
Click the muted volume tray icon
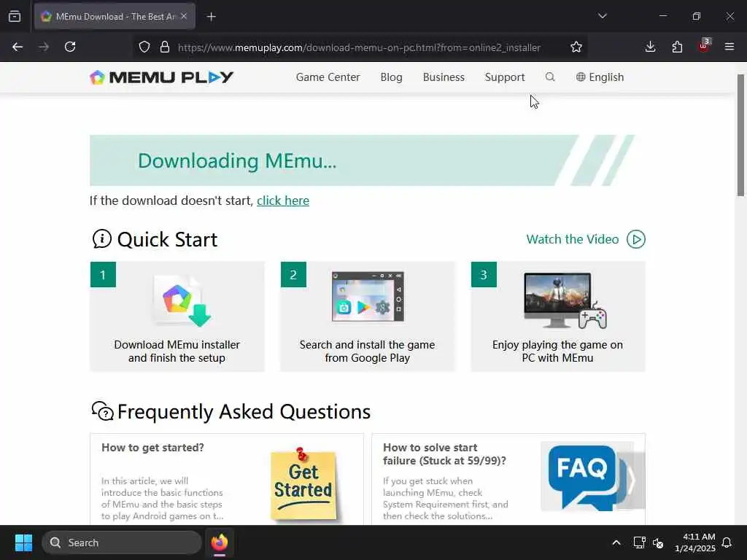[659, 542]
